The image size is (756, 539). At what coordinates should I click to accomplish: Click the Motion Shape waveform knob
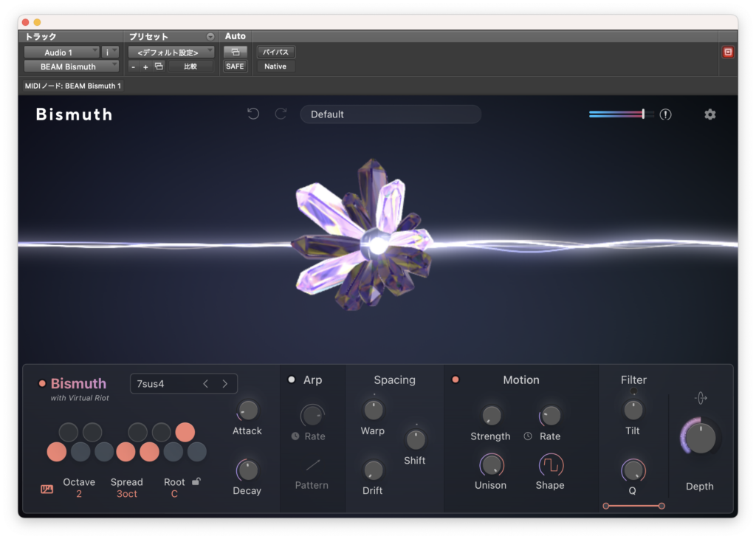tap(550, 465)
